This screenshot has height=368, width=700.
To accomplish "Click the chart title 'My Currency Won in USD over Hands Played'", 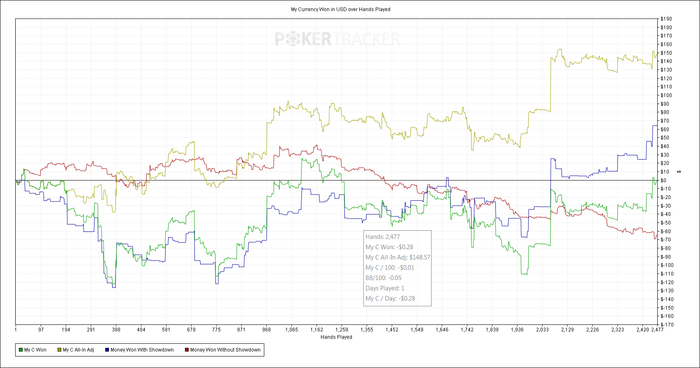I will tap(341, 9).
